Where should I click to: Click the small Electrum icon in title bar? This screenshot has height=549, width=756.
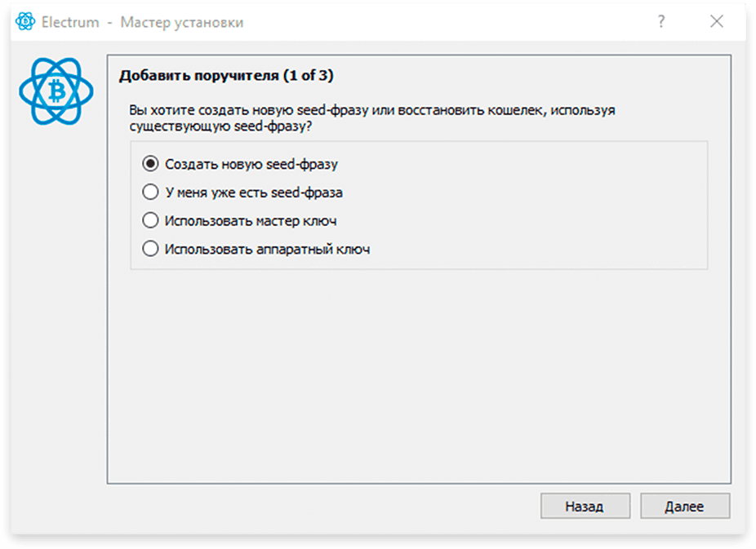point(25,21)
